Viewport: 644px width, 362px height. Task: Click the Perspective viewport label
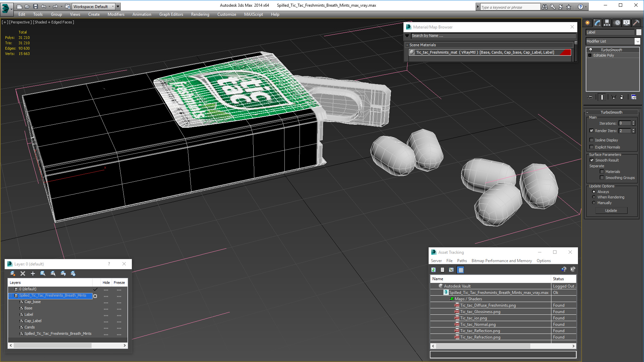tap(20, 22)
